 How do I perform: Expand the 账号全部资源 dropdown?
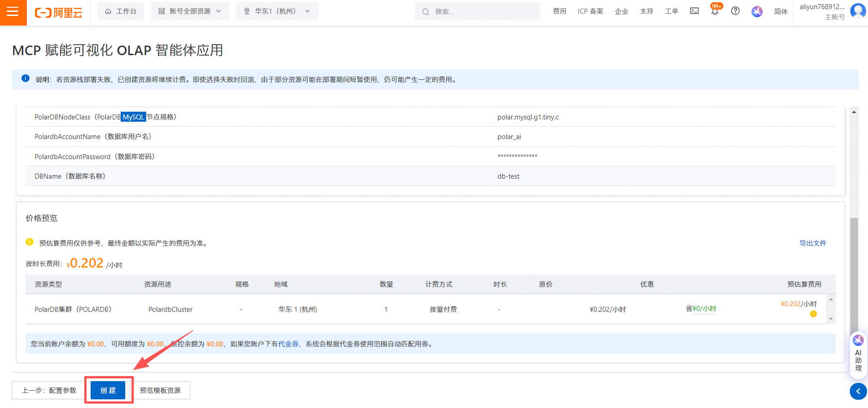190,11
